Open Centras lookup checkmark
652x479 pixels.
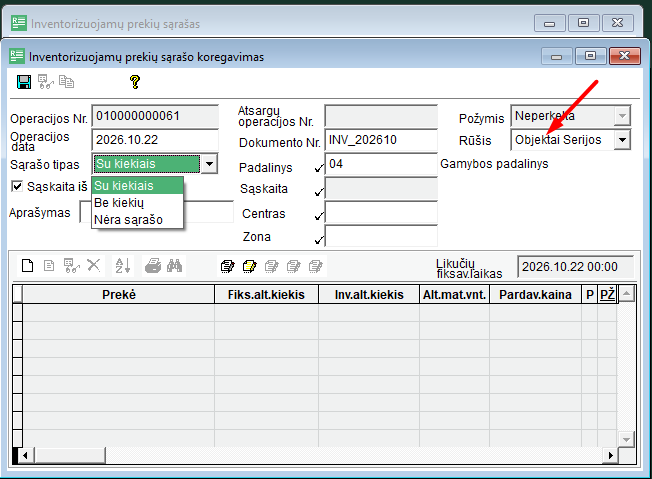[319, 216]
